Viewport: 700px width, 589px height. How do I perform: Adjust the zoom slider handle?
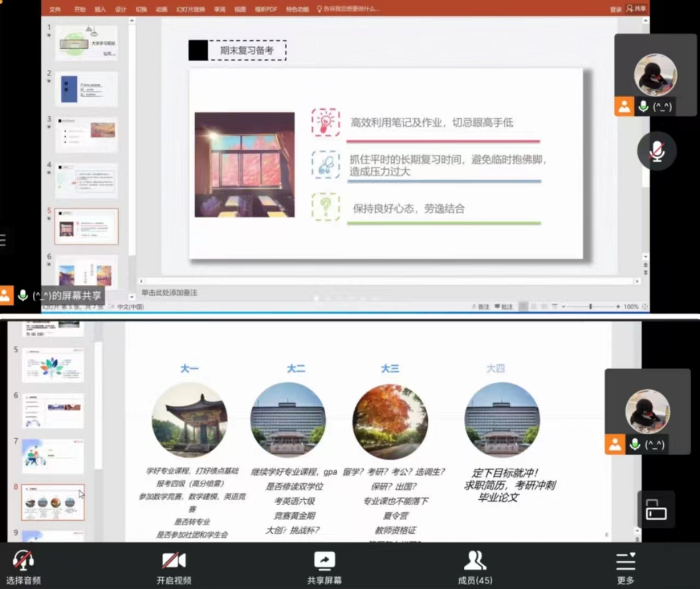(x=591, y=307)
